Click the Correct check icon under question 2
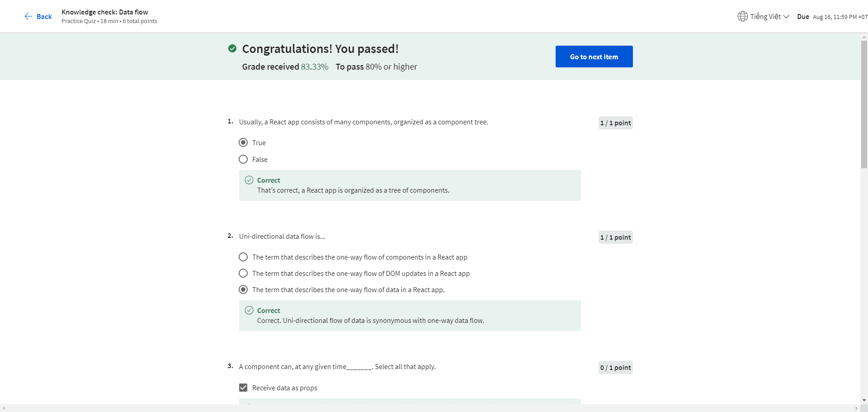Screen dimensions: 868x412 click(249, 310)
